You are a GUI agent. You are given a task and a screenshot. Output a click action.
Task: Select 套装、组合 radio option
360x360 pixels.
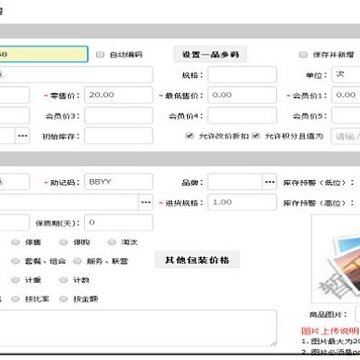pos(15,261)
